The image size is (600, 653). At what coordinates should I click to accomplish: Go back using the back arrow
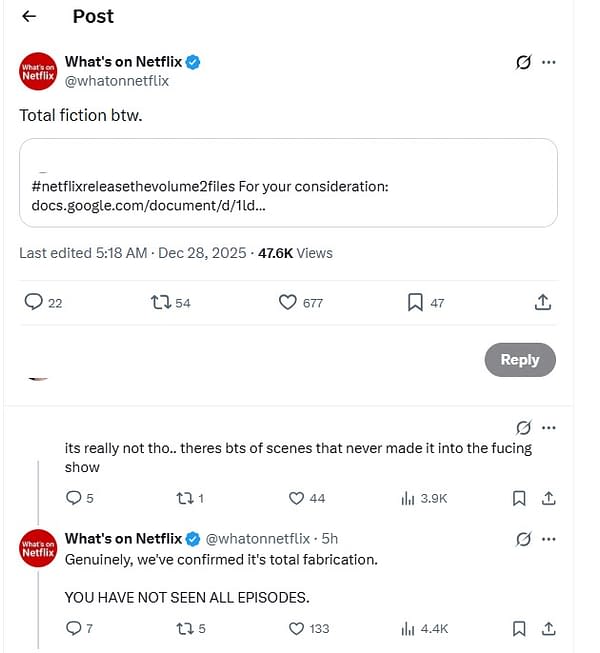click(29, 16)
